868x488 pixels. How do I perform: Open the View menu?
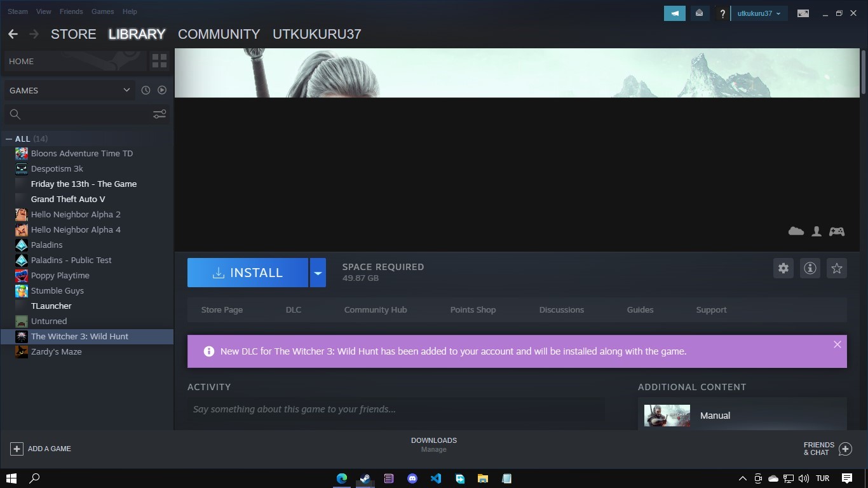[44, 11]
